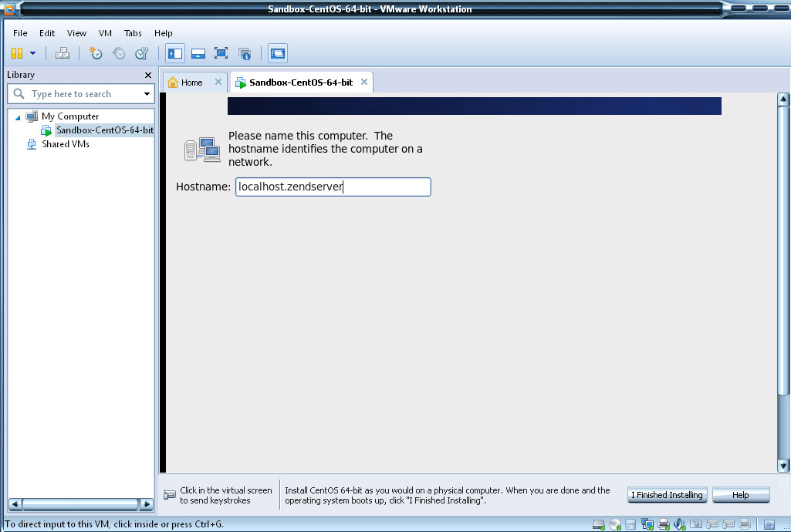791x532 pixels.
Task: Open the VM menu
Action: (x=105, y=32)
